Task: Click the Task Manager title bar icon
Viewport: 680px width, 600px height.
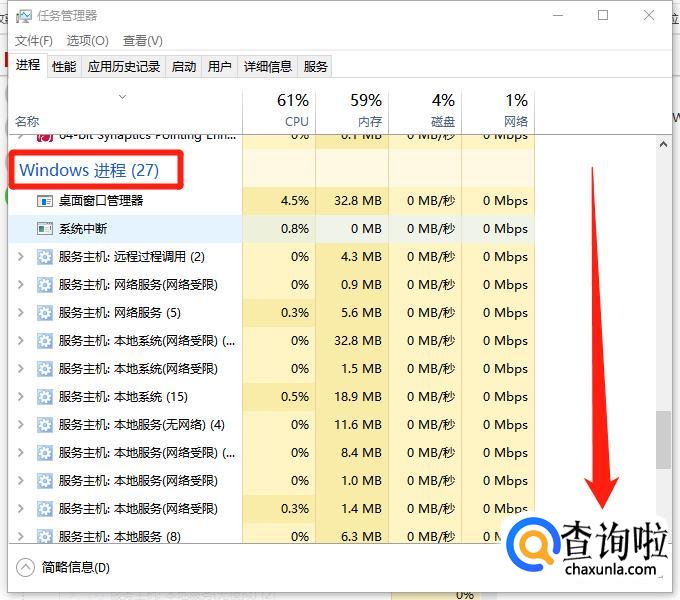Action: [23, 16]
